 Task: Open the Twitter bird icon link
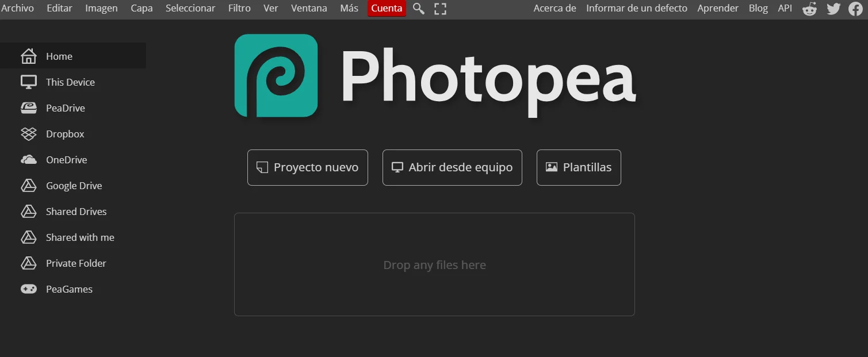click(x=833, y=9)
